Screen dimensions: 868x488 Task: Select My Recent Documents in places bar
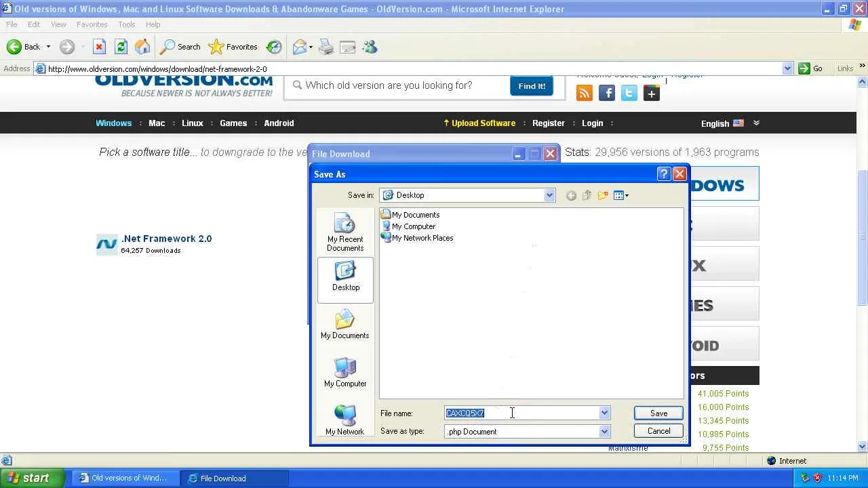(345, 232)
